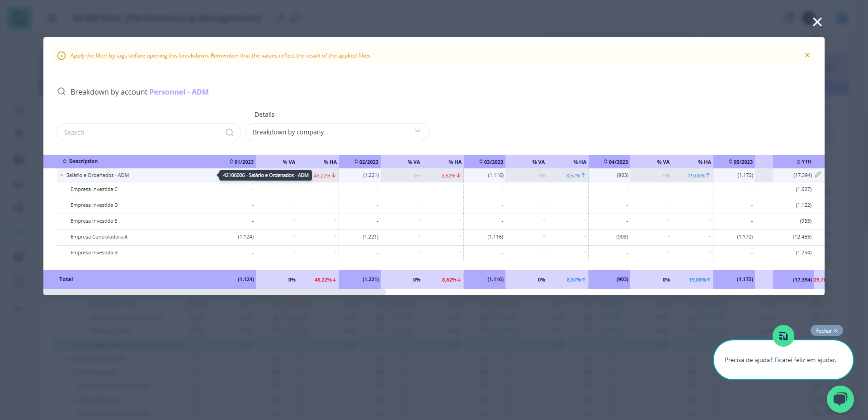Collapse the Salário e Ordenados - ADM row

click(62, 175)
